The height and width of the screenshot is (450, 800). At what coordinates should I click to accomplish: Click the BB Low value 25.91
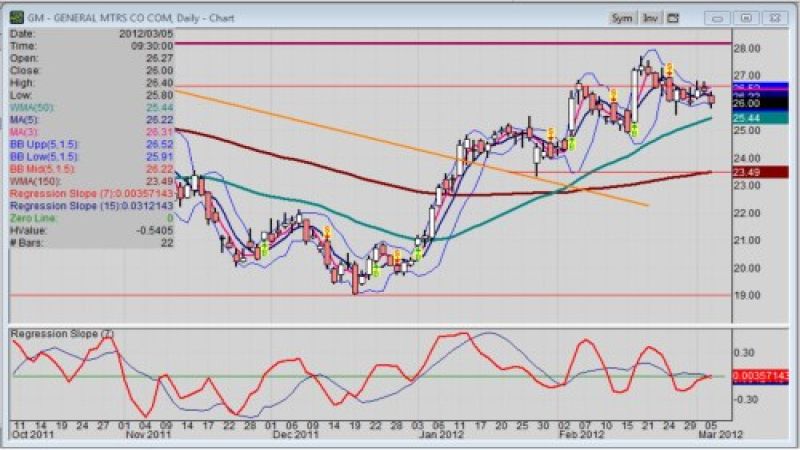pos(160,157)
